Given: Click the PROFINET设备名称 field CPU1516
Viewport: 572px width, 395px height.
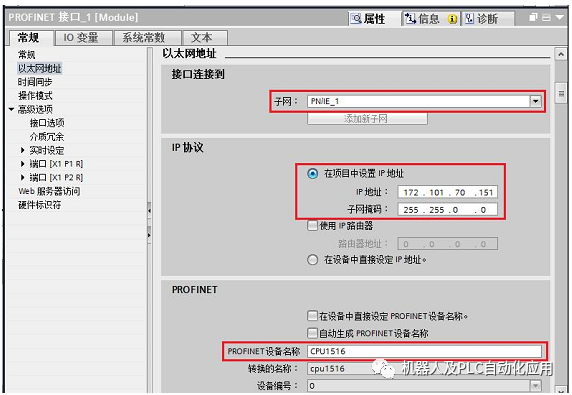Looking at the screenshot, I should point(425,351).
